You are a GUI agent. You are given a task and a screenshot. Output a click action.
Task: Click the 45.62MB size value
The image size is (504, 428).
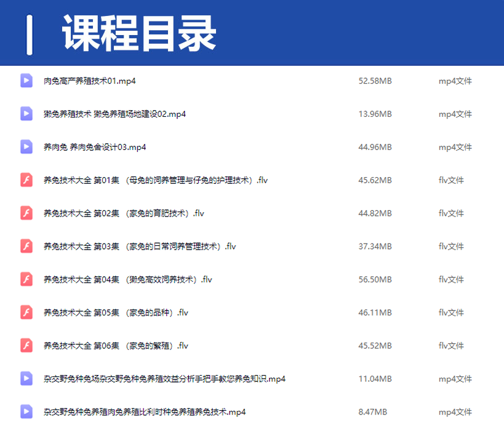click(x=375, y=180)
